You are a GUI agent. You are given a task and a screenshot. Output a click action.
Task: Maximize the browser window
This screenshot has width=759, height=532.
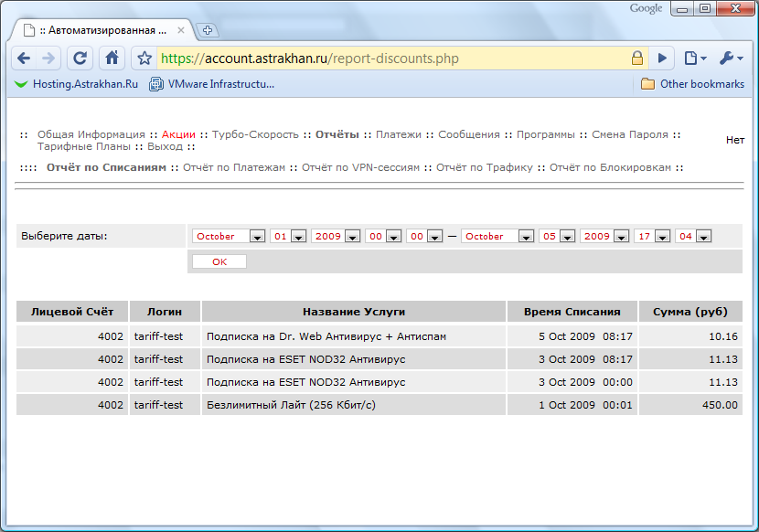coord(705,9)
